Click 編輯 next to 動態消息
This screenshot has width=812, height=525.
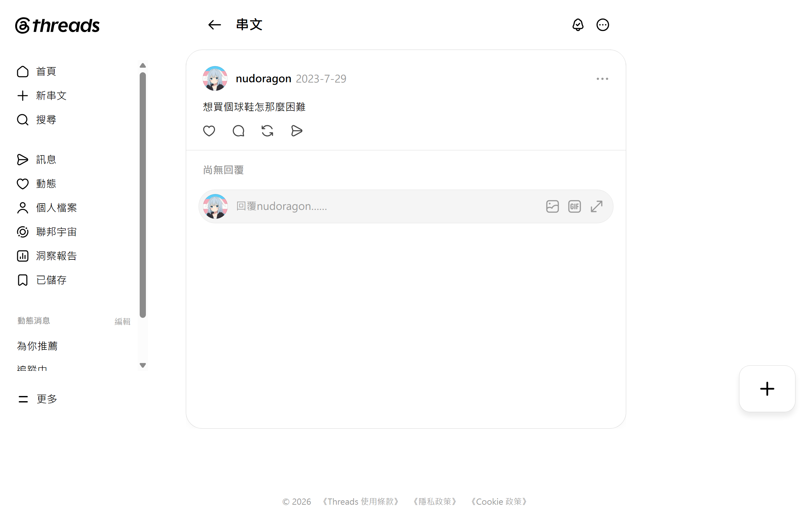click(122, 321)
